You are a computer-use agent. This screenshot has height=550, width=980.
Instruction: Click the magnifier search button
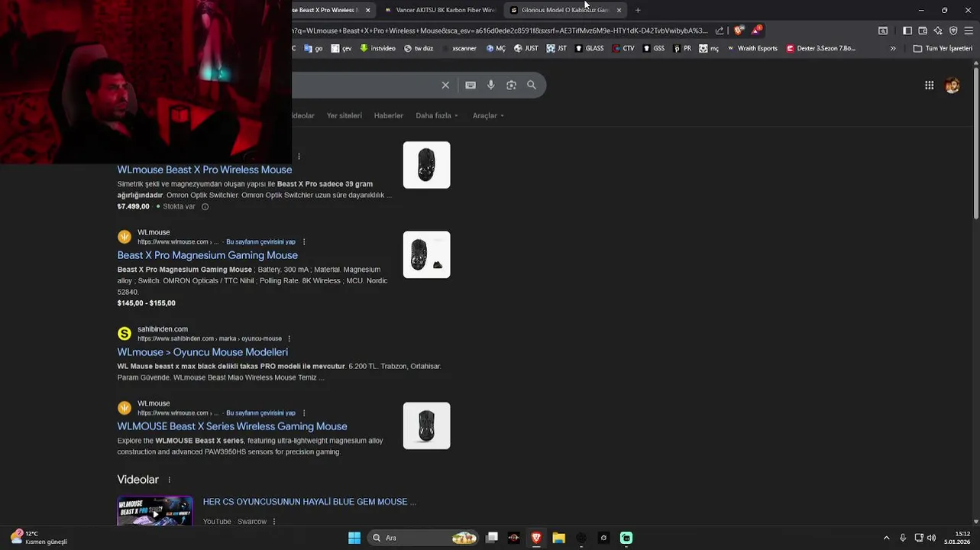click(x=532, y=85)
